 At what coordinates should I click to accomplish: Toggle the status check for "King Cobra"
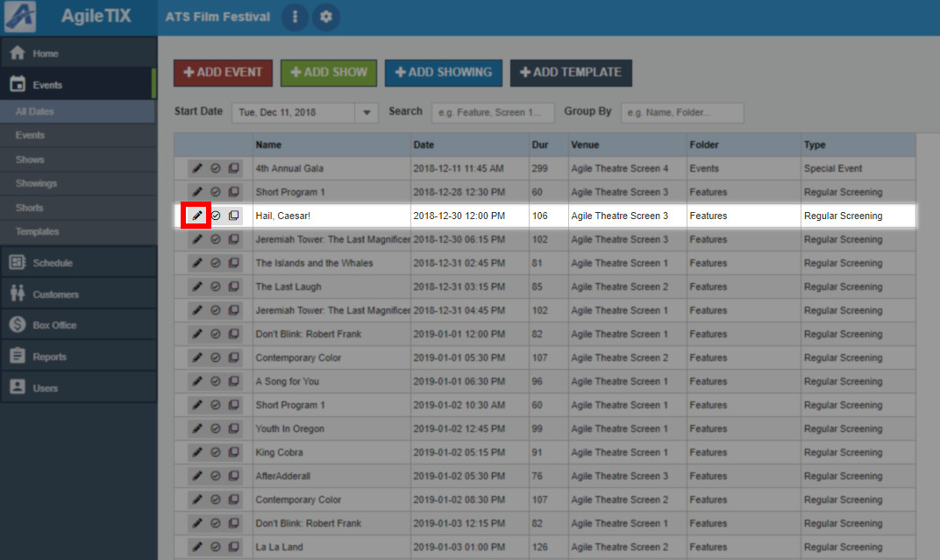click(216, 452)
